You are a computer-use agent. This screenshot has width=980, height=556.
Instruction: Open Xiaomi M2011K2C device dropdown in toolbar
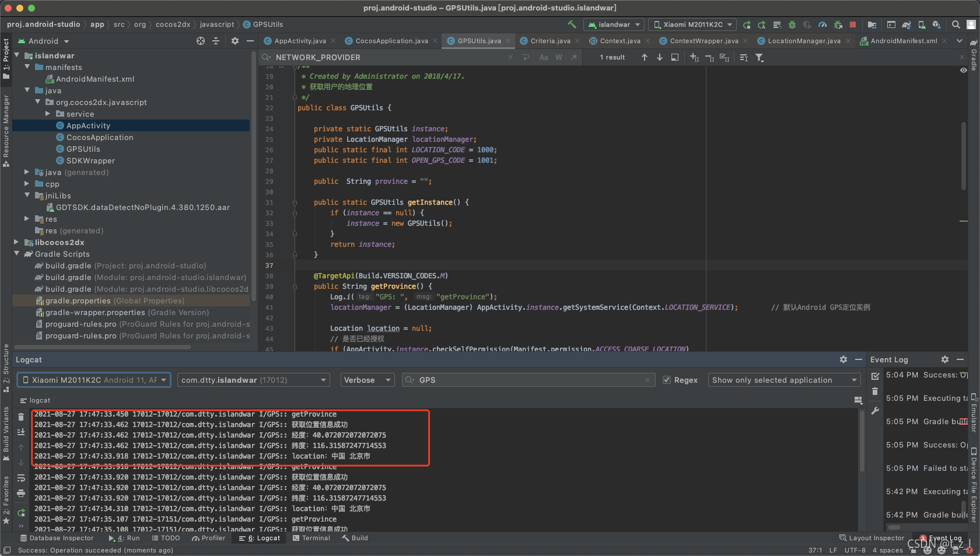[x=692, y=25]
